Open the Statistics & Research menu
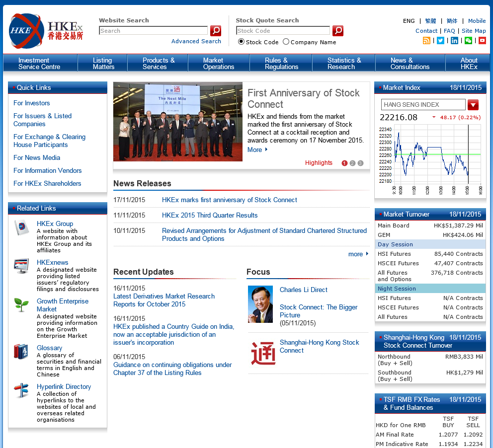The height and width of the screenshot is (448, 493). [x=343, y=63]
